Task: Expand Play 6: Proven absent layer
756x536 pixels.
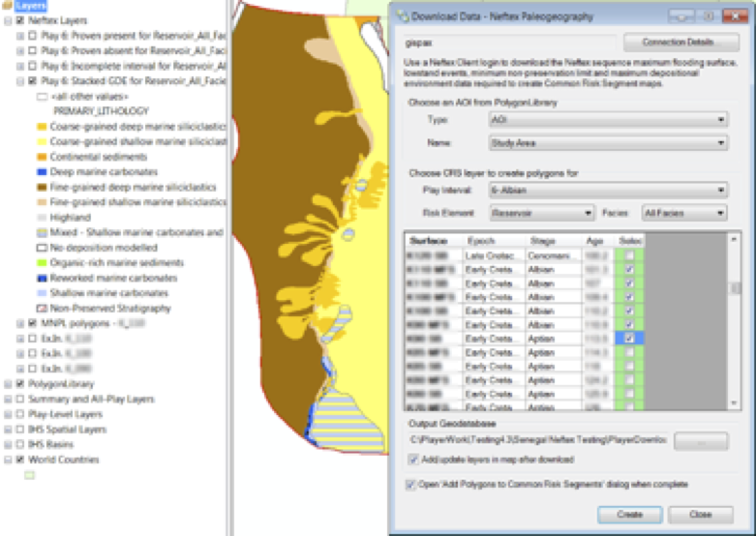Action: (x=20, y=51)
